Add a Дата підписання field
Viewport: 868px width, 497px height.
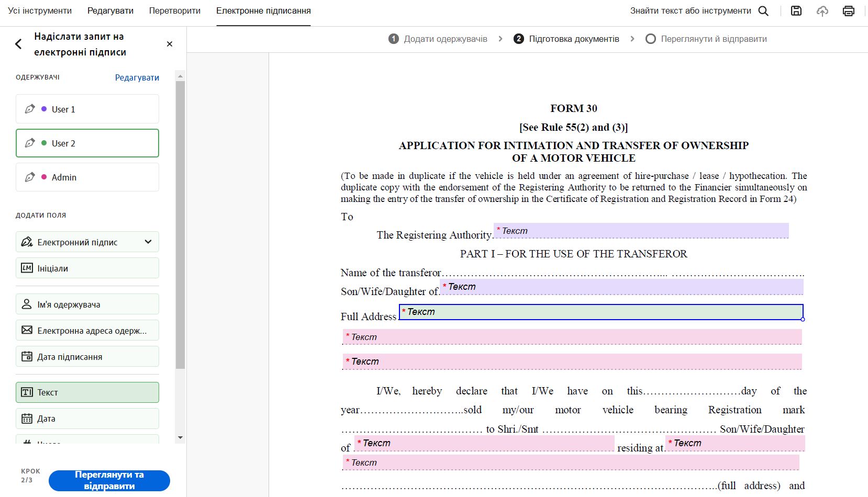pyautogui.click(x=87, y=356)
